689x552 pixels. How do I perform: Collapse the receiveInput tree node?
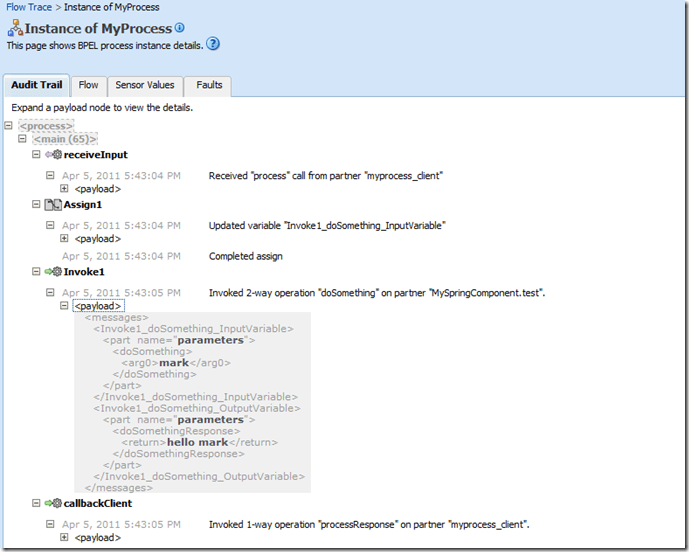pyautogui.click(x=37, y=155)
